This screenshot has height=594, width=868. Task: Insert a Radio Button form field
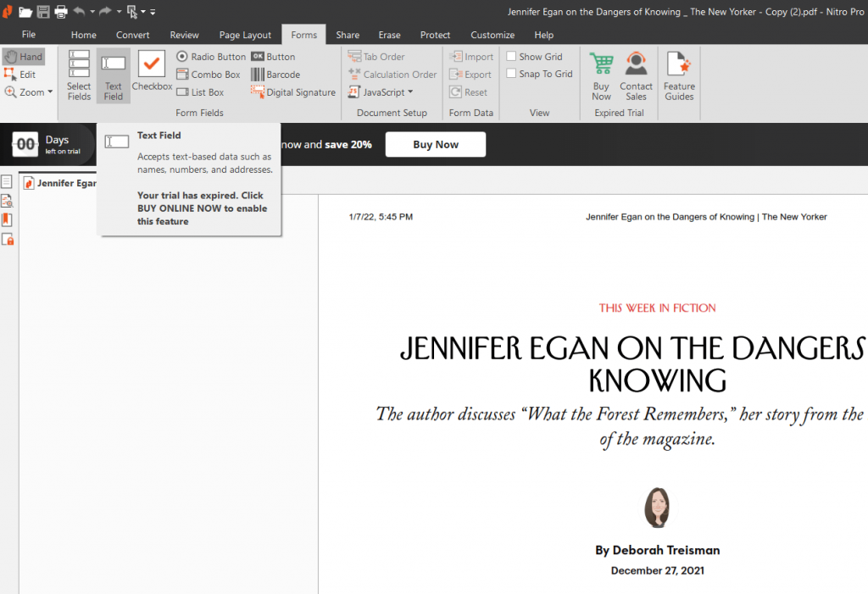pyautogui.click(x=211, y=57)
